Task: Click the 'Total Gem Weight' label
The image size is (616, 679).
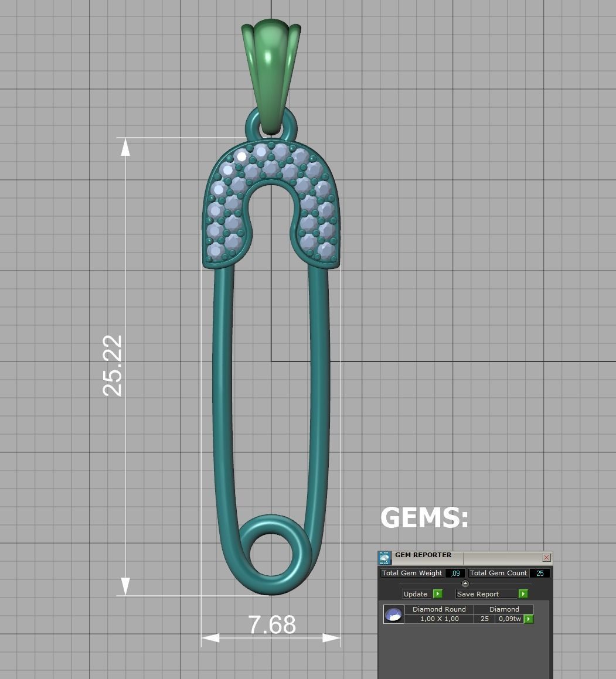Action: pyautogui.click(x=411, y=573)
